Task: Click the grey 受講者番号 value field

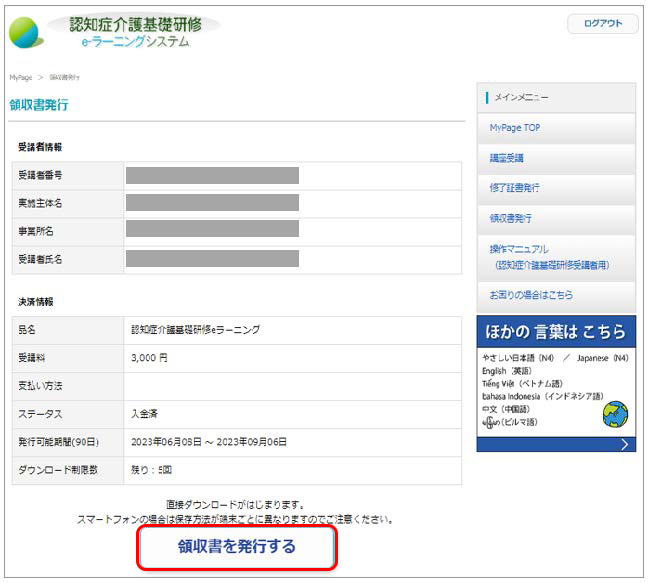Action: (212, 175)
